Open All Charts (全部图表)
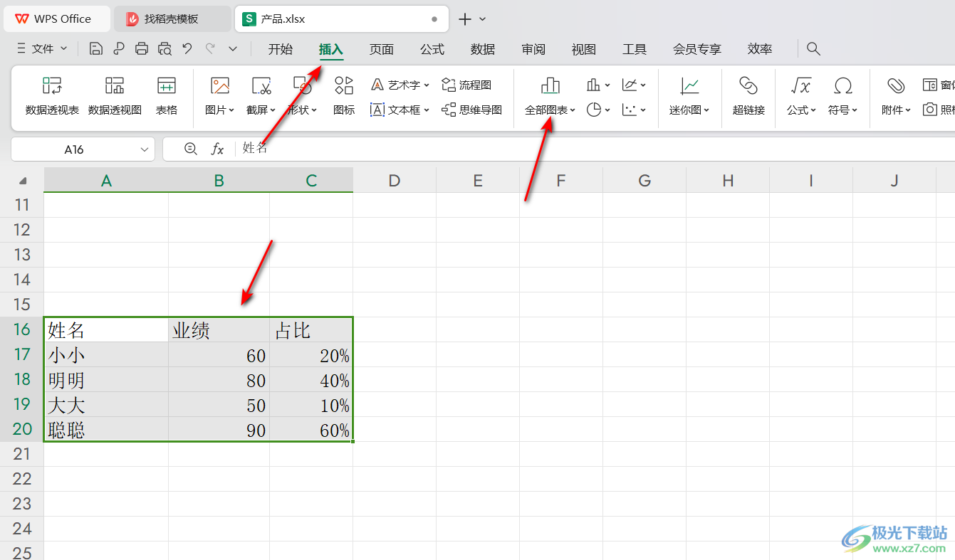Screen dimensions: 955x560 tap(550, 96)
